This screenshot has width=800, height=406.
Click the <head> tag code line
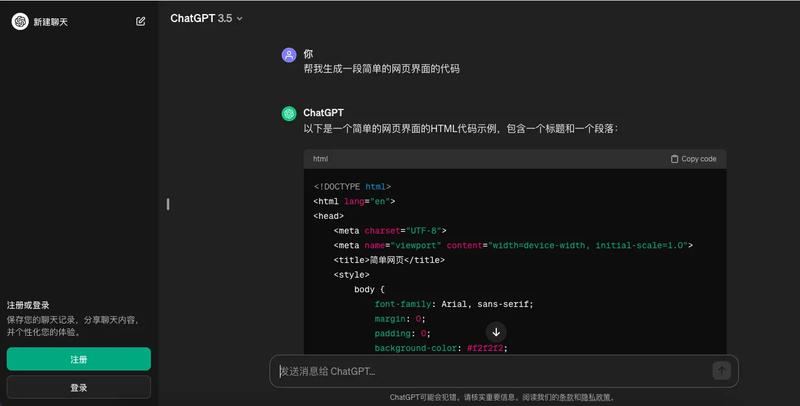(329, 216)
